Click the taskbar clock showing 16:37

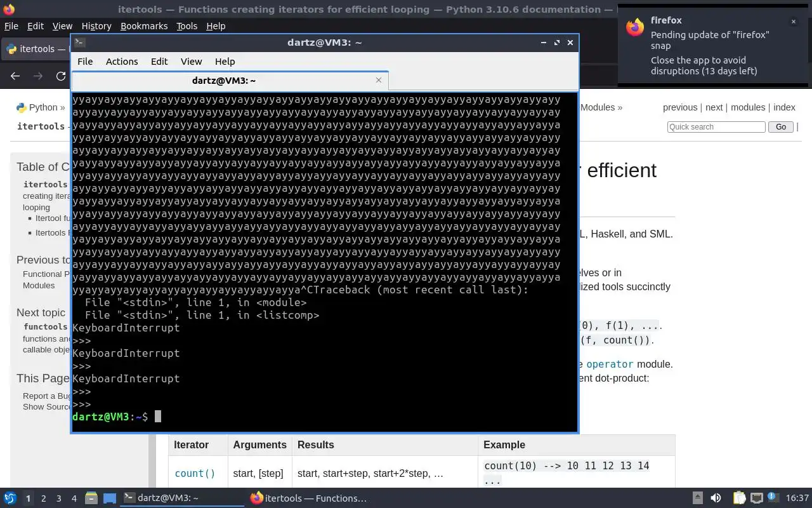(797, 498)
